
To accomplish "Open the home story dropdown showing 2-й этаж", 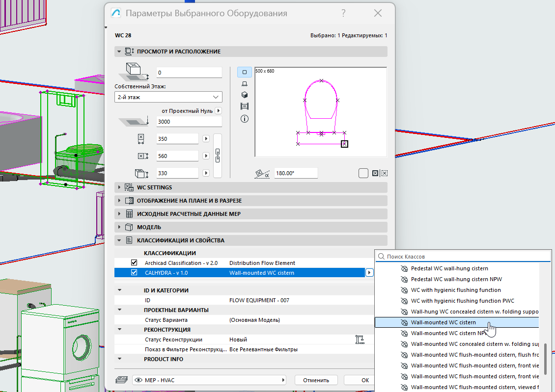I will (168, 97).
